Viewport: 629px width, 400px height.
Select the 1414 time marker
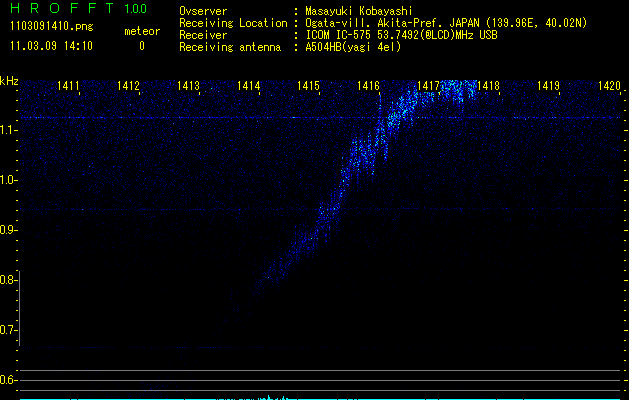249,87
